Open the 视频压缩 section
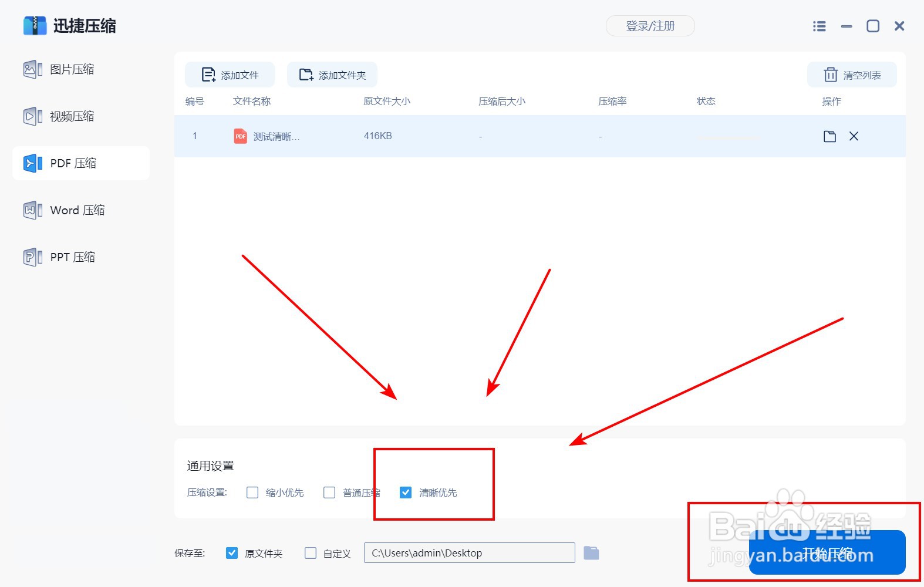 (59, 116)
